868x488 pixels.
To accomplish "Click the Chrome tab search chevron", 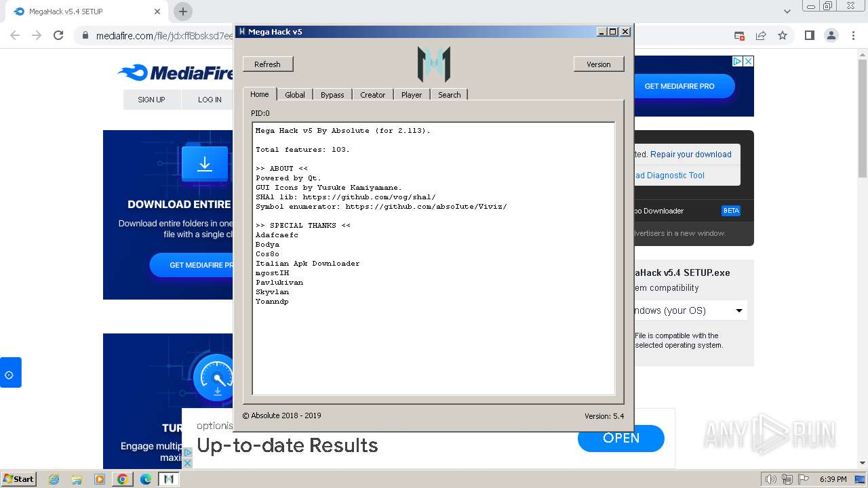I will pyautogui.click(x=787, y=12).
